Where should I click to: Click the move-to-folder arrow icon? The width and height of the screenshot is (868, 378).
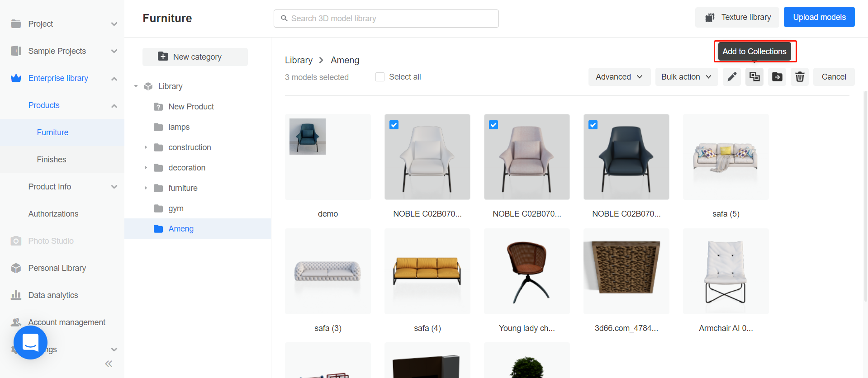[x=777, y=77]
